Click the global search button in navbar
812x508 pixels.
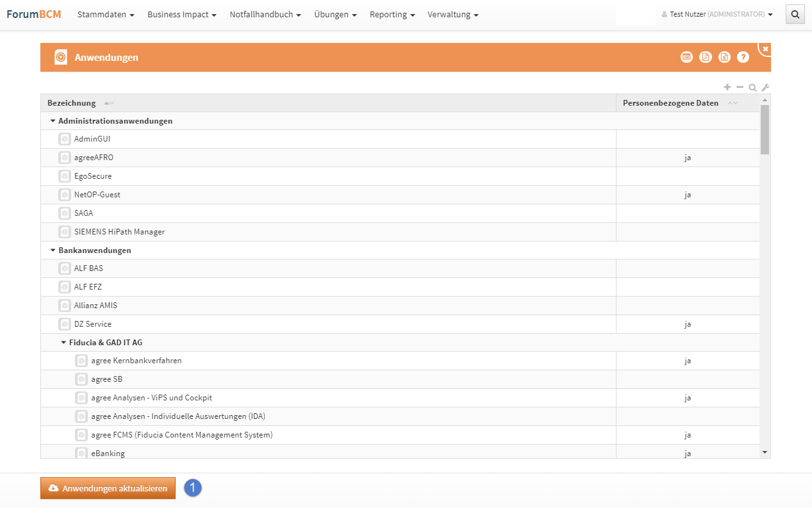pos(795,14)
